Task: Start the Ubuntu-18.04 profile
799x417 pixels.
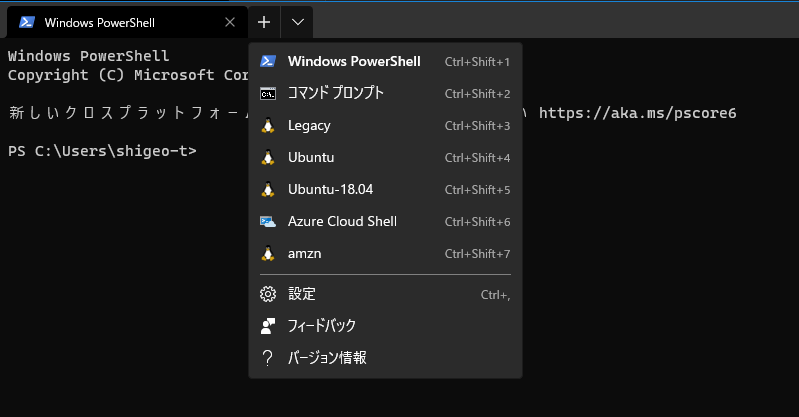Action: pyautogui.click(x=385, y=190)
